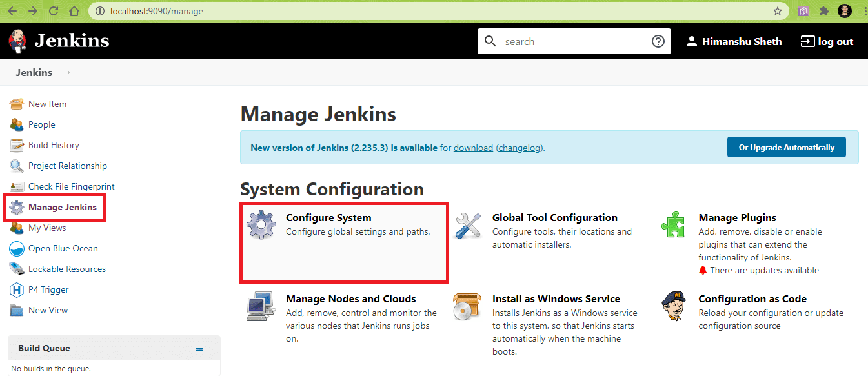Click the search help question mark icon
Image resolution: width=868 pixels, height=381 pixels.
[658, 41]
